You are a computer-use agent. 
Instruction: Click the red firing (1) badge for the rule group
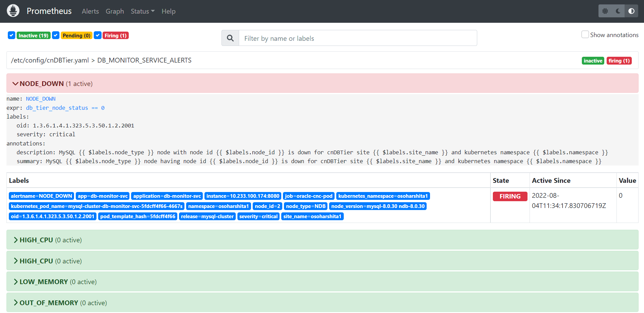point(619,60)
